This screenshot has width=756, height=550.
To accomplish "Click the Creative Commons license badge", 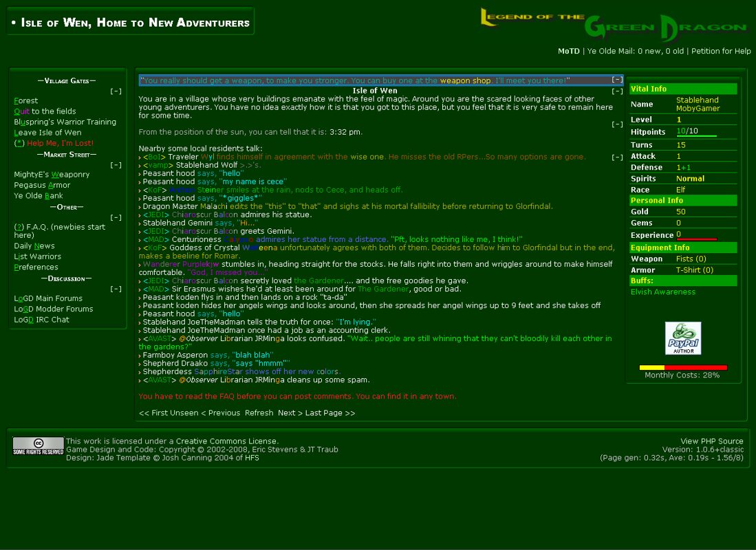I will coord(38,445).
